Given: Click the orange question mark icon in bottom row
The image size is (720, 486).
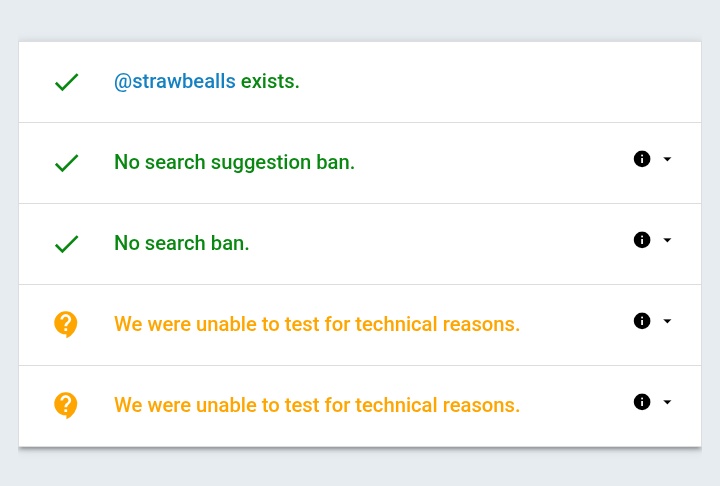Looking at the screenshot, I should click(66, 405).
